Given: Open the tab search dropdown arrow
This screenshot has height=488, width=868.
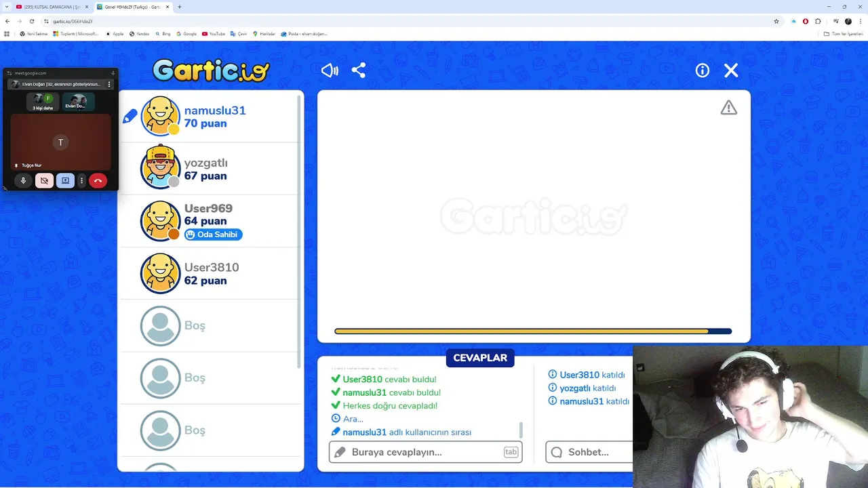Looking at the screenshot, I should pos(6,7).
